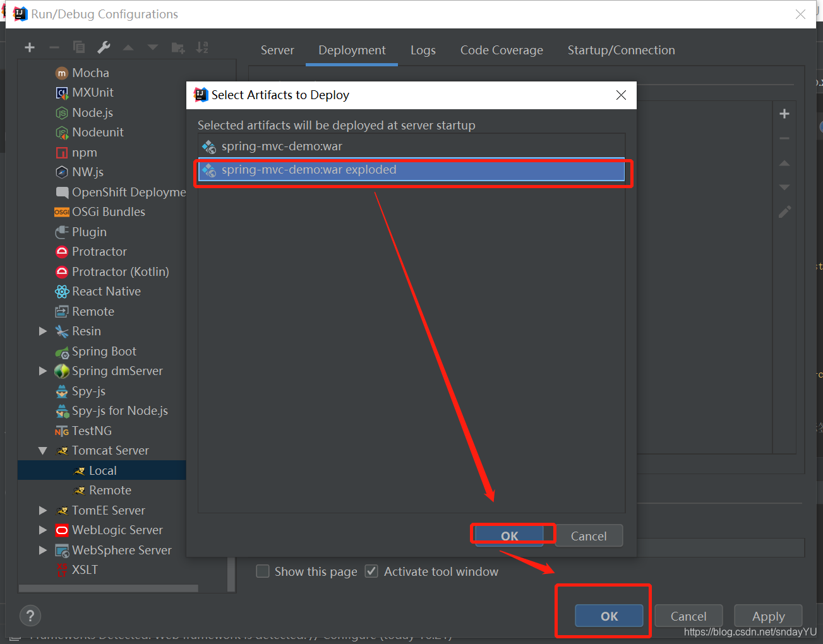Open edit defaults wrench icon
Screen dimensions: 823x644
coord(104,47)
